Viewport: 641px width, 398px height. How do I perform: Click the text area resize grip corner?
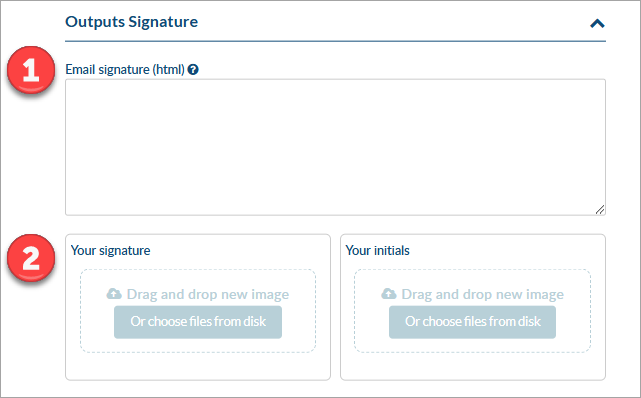[600, 210]
